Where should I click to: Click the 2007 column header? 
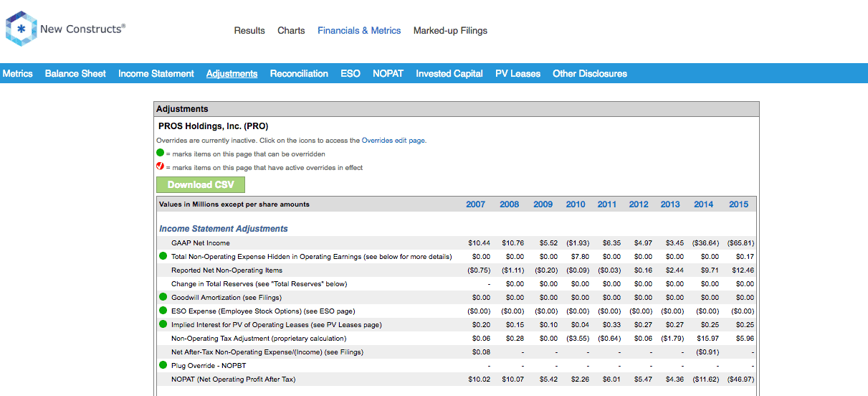pos(475,204)
